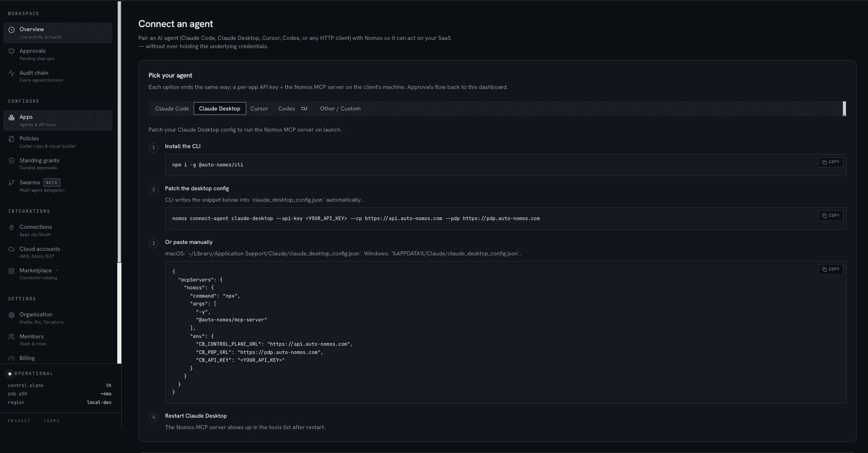Click the Restart Claude Desktop step heading
The height and width of the screenshot is (453, 868).
[x=196, y=416]
